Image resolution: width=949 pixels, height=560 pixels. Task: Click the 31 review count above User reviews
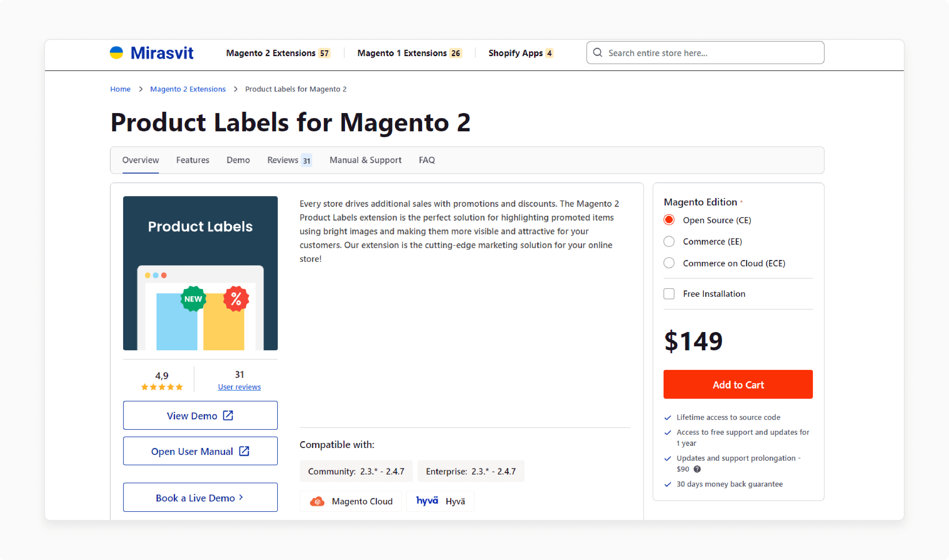(x=239, y=374)
